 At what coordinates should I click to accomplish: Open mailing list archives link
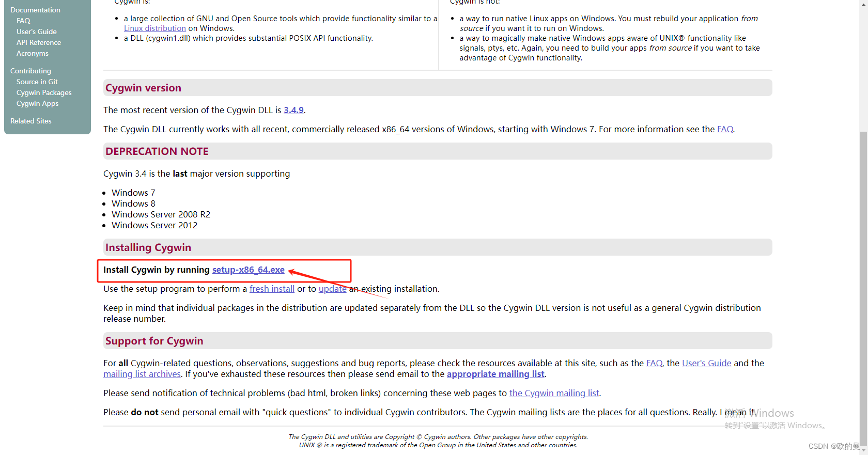[x=142, y=374]
